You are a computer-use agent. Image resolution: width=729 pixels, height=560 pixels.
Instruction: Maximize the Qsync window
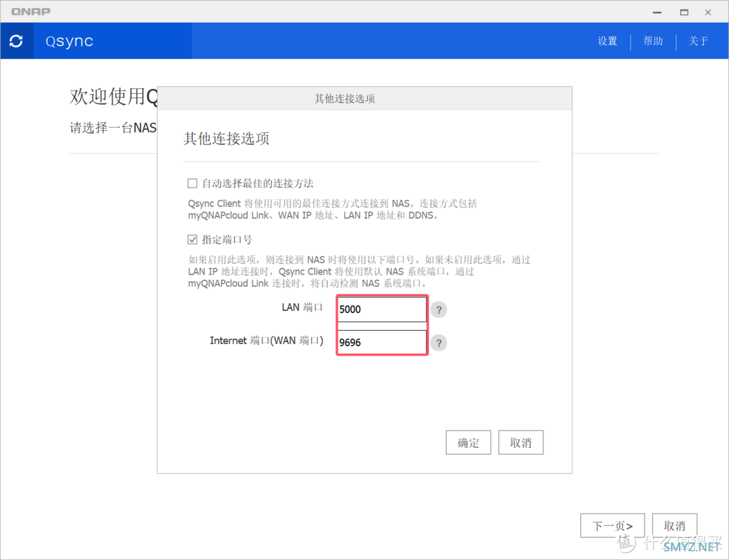point(684,12)
